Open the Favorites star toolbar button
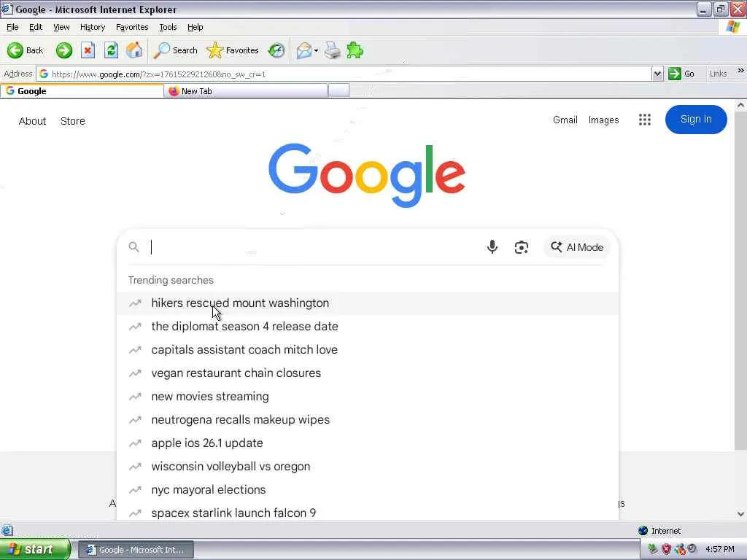The height and width of the screenshot is (560, 747). (x=233, y=50)
